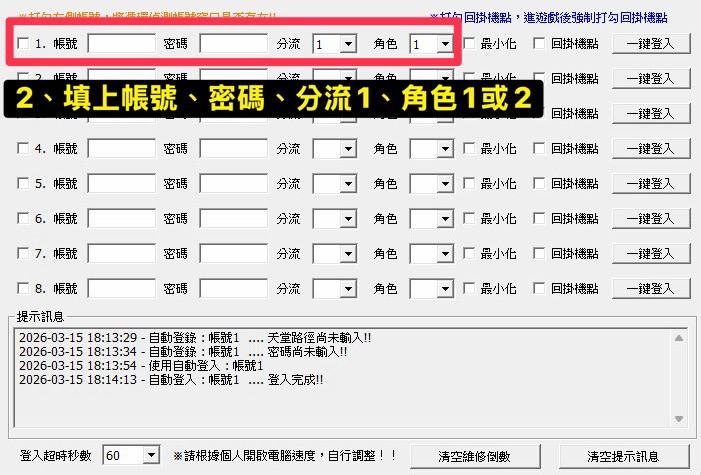Tick 回掛機點 in row 8

pos(539,288)
